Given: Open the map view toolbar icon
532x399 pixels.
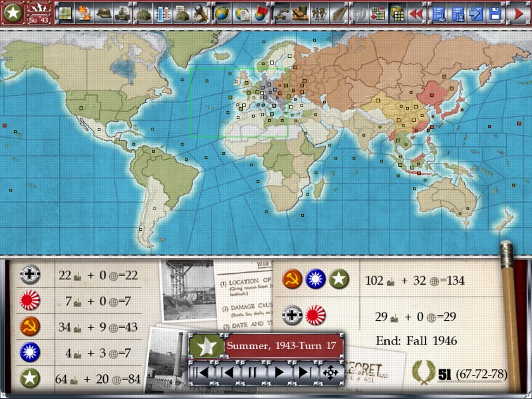Looking at the screenshot, I should (x=65, y=13).
